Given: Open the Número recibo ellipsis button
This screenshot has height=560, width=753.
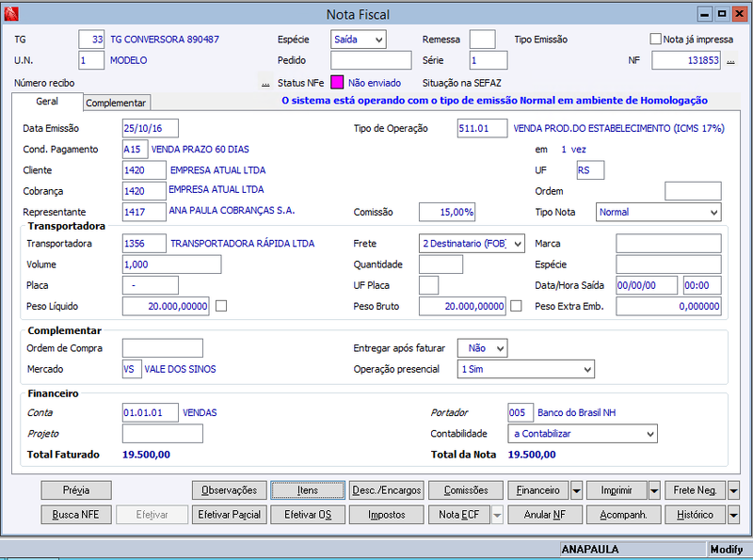Looking at the screenshot, I should pyautogui.click(x=265, y=83).
